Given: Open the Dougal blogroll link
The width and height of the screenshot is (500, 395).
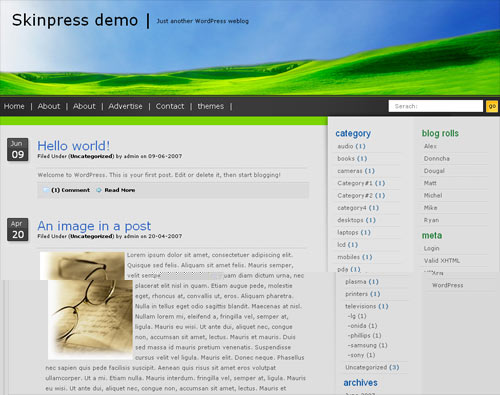Looking at the screenshot, I should 434,171.
